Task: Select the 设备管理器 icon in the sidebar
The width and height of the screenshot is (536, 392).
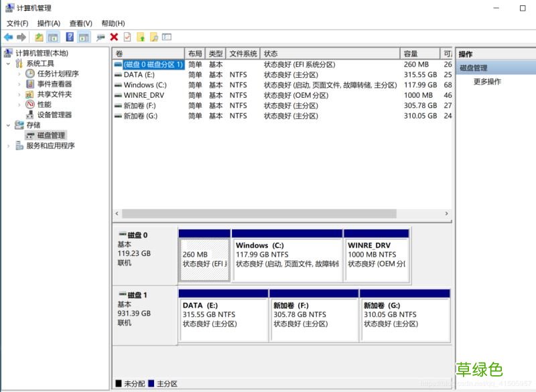Action: (31, 113)
